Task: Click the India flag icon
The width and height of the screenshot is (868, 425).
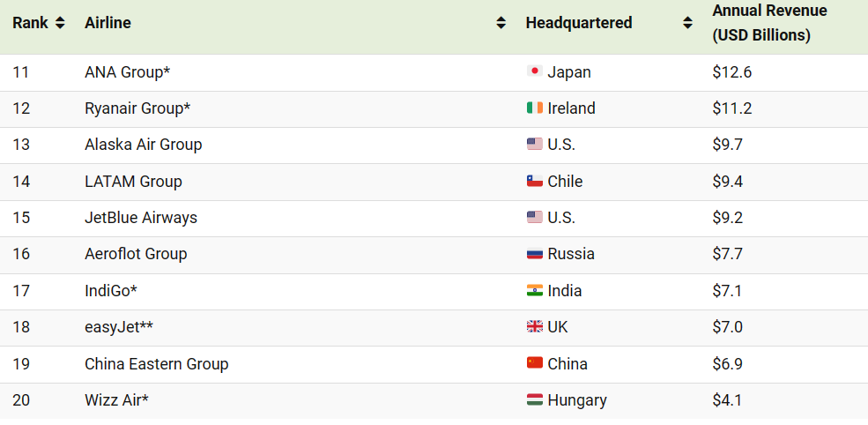Action: [x=535, y=290]
